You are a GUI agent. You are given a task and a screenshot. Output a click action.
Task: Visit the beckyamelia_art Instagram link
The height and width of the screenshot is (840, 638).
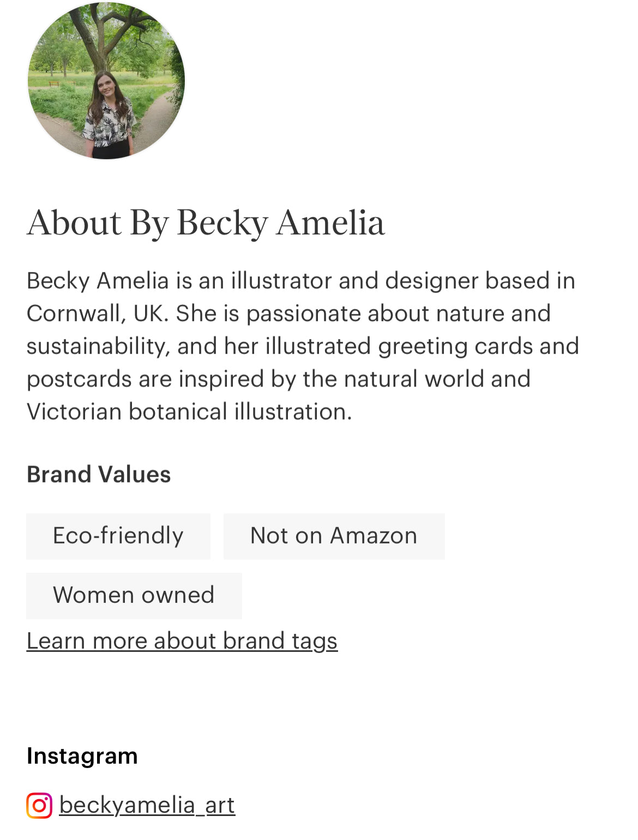pyautogui.click(x=147, y=805)
